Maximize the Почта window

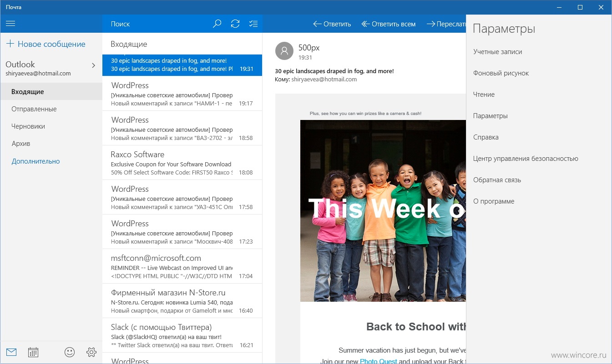[580, 7]
